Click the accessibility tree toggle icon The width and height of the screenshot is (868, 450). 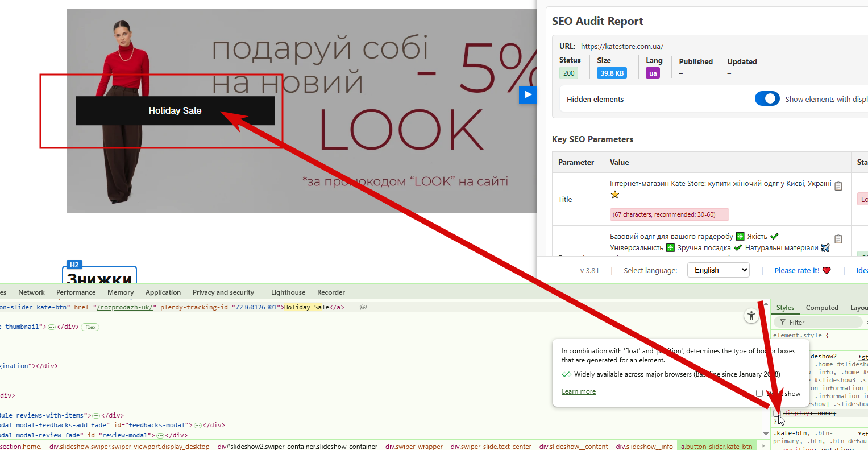751,316
